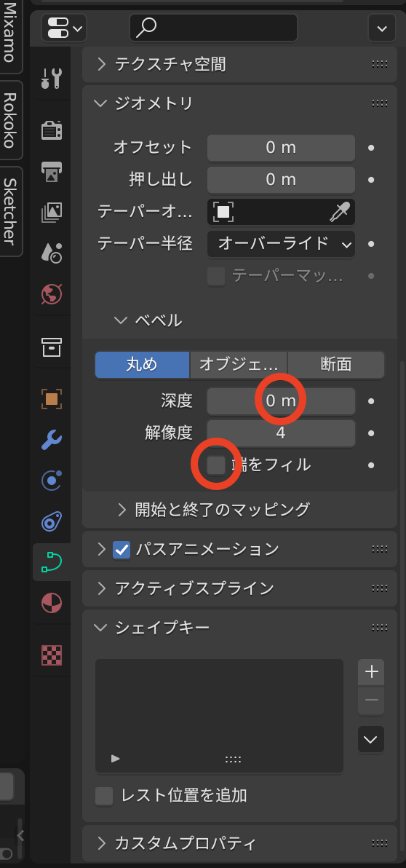The height and width of the screenshot is (868, 406).
Task: Open the Scene properties icon
Action: click(x=52, y=253)
